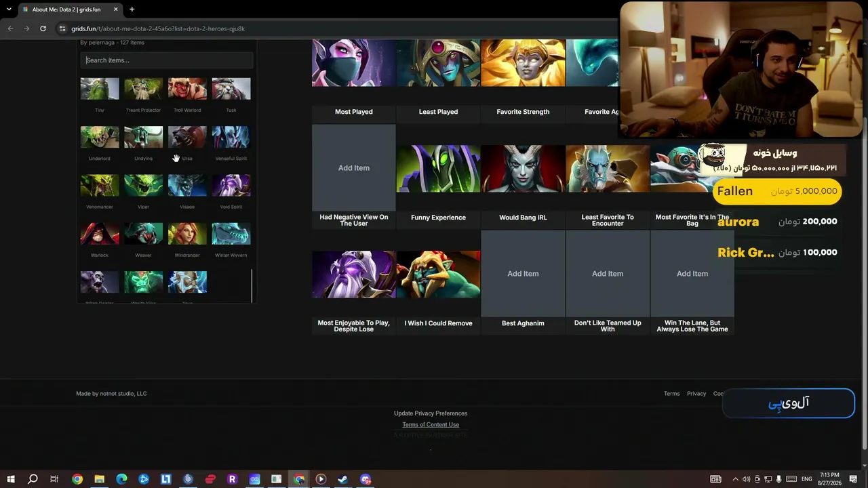
Task: Open the Privacy footer link
Action: tap(696, 394)
